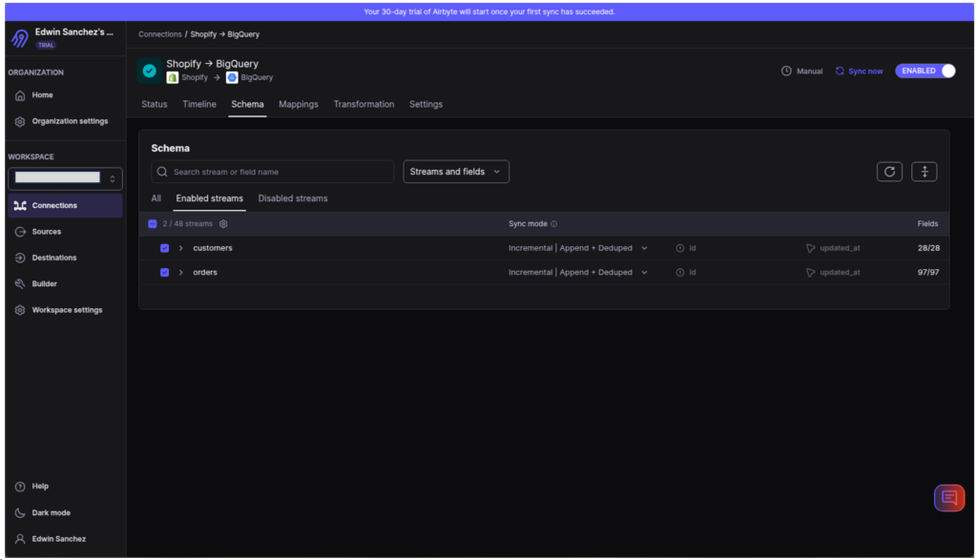This screenshot has width=977, height=560.
Task: Click the customers primary key Id icon
Action: tap(679, 248)
